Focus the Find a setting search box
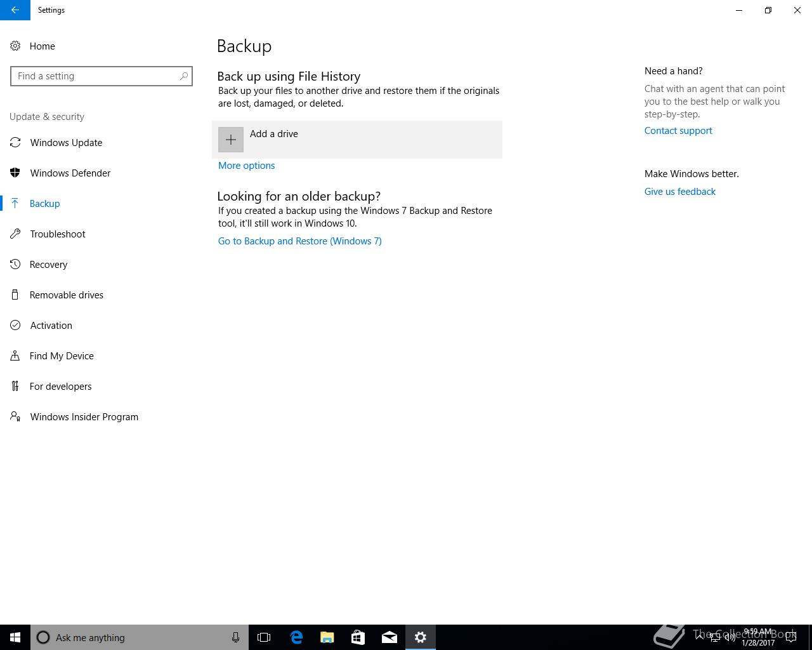Image resolution: width=812 pixels, height=650 pixels. click(101, 76)
